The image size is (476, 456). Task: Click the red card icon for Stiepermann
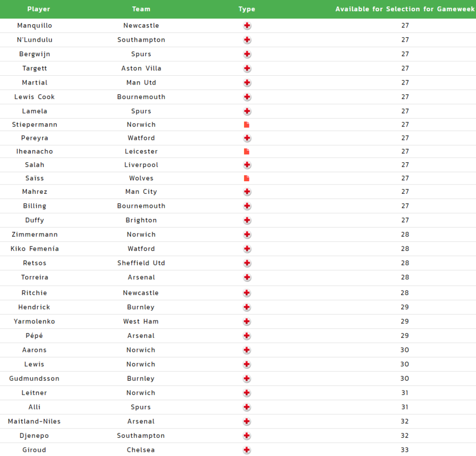coord(246,125)
